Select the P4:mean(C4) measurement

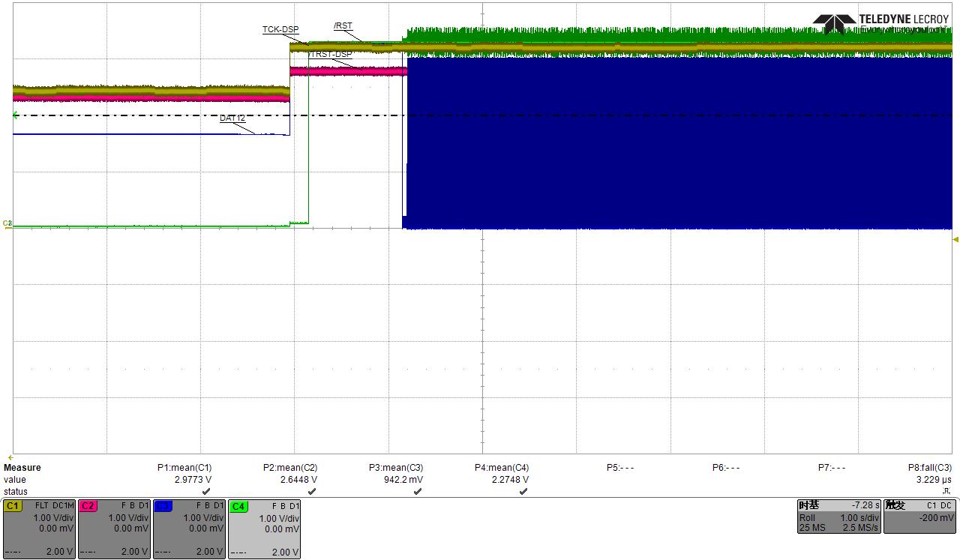502,468
